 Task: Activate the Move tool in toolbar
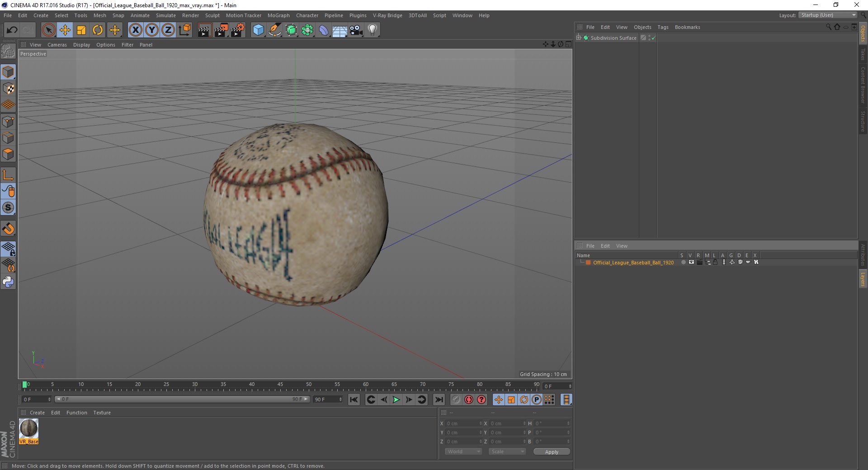(x=65, y=30)
